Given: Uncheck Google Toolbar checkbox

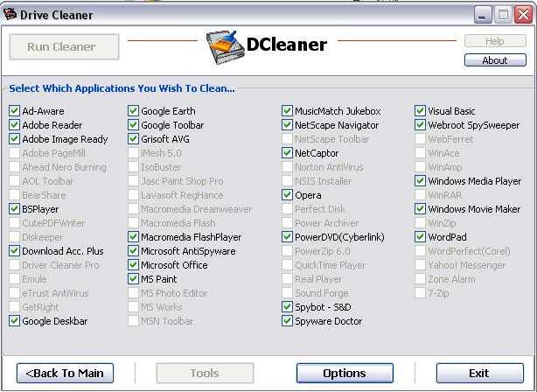Looking at the screenshot, I should [x=133, y=125].
